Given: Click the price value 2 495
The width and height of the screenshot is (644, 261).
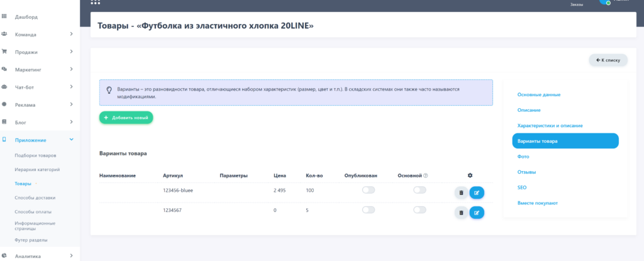Looking at the screenshot, I should [280, 191].
